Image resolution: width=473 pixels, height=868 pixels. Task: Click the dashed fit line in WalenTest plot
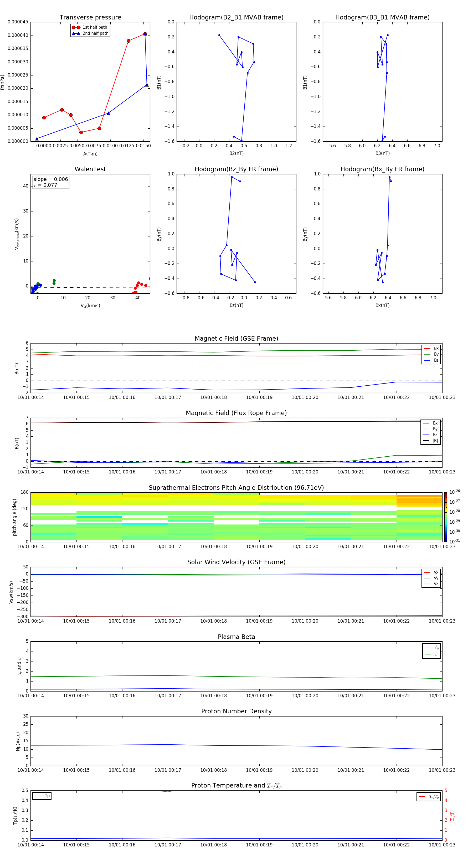coord(90,287)
